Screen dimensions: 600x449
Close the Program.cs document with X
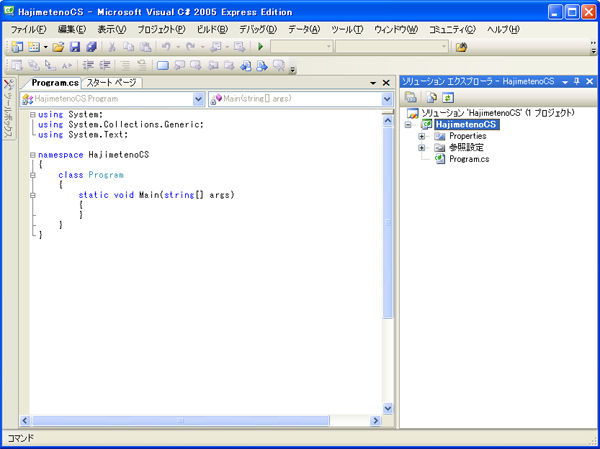pos(386,83)
